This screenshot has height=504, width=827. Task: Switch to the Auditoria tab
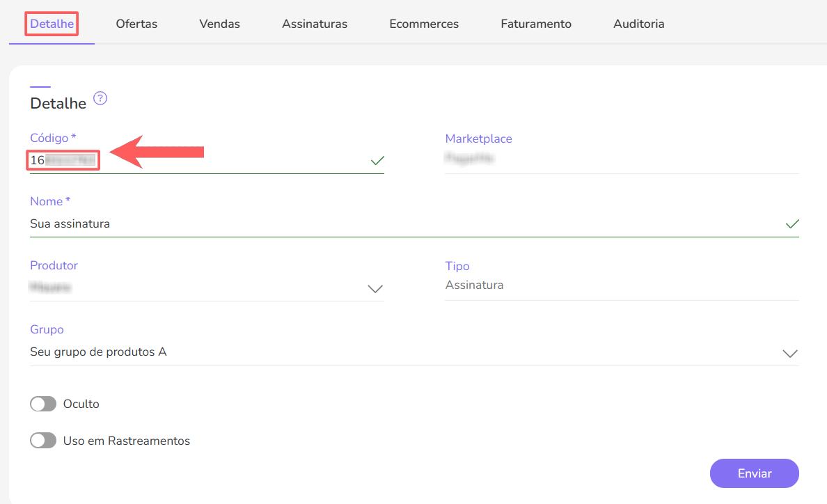tap(639, 24)
